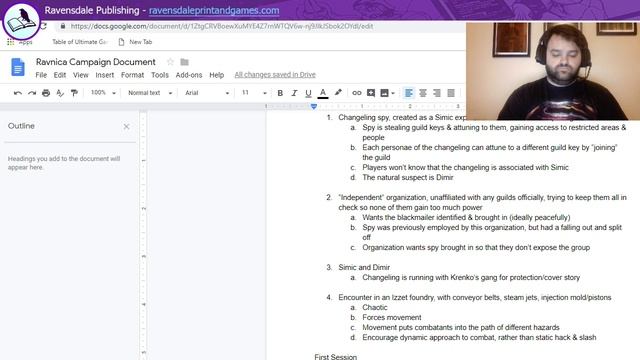Click the Ravensdale raven logo
Image resolution: width=640 pixels, height=360 pixels.
21,21
